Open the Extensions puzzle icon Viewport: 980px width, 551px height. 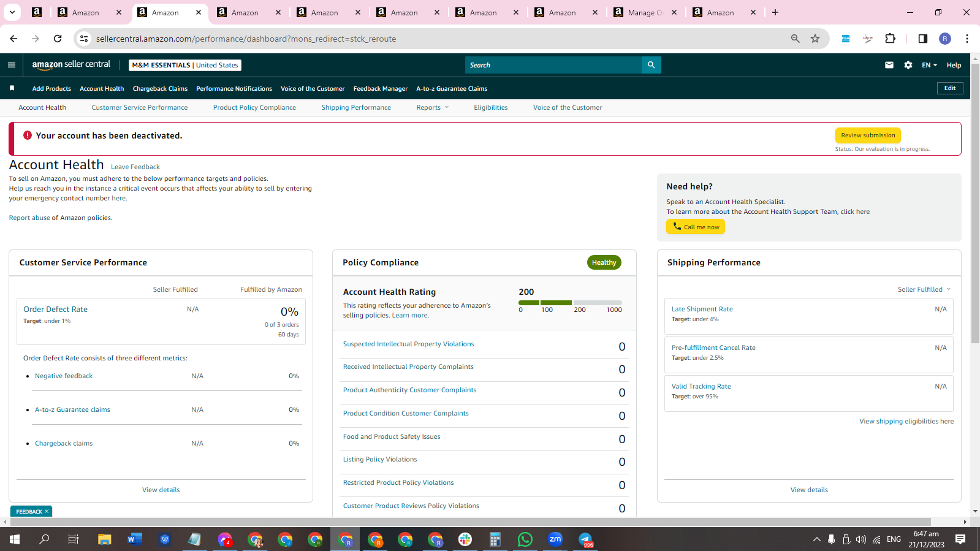(x=891, y=39)
